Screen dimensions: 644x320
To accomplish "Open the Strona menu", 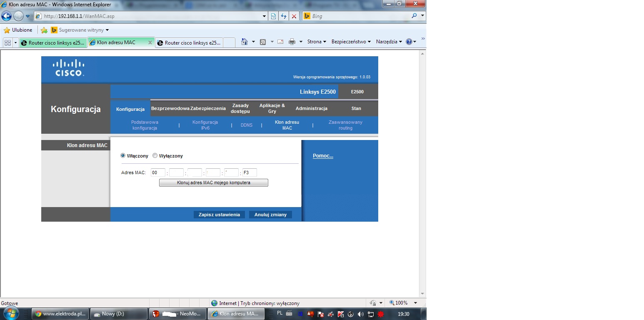I will (x=317, y=42).
